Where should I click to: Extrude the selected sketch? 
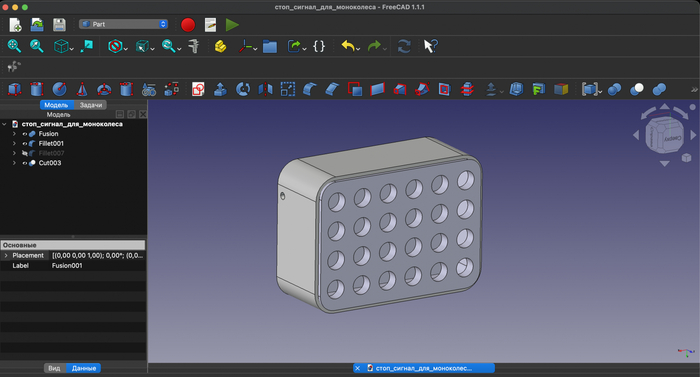220,89
